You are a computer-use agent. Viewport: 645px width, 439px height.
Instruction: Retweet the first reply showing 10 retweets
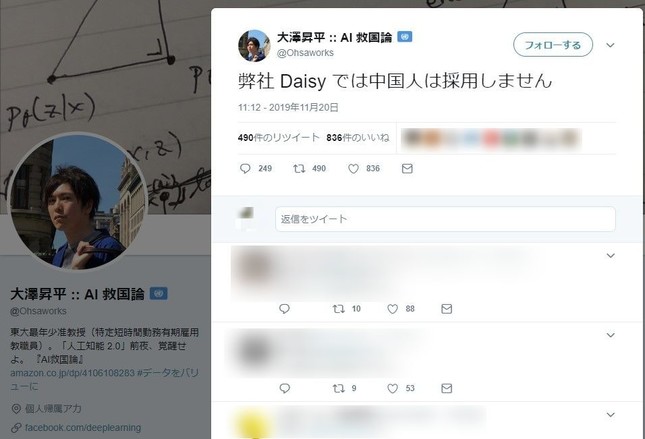point(339,309)
